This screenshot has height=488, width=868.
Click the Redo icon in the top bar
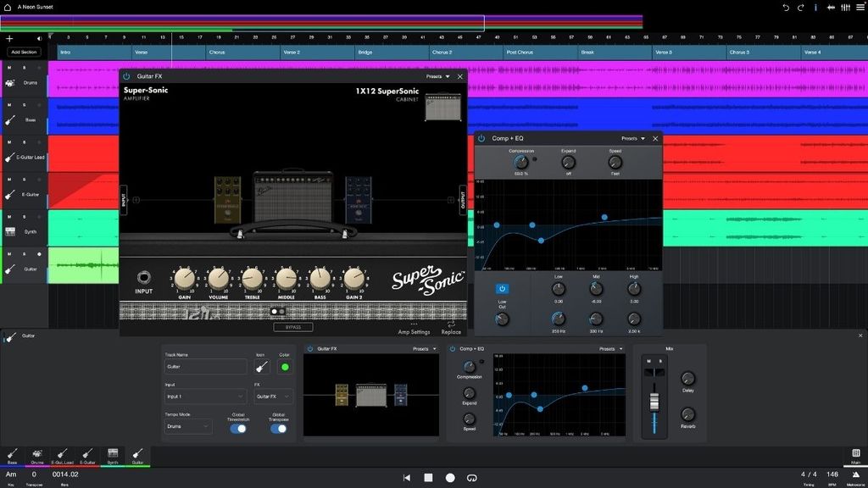coord(800,7)
